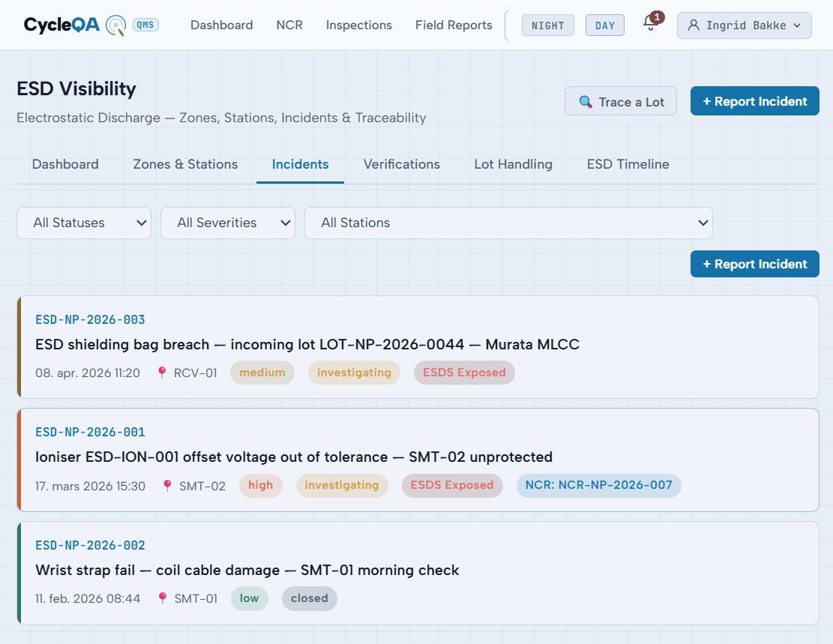Click the Wrist strap fail incident title
The image size is (833, 644).
coord(247,570)
